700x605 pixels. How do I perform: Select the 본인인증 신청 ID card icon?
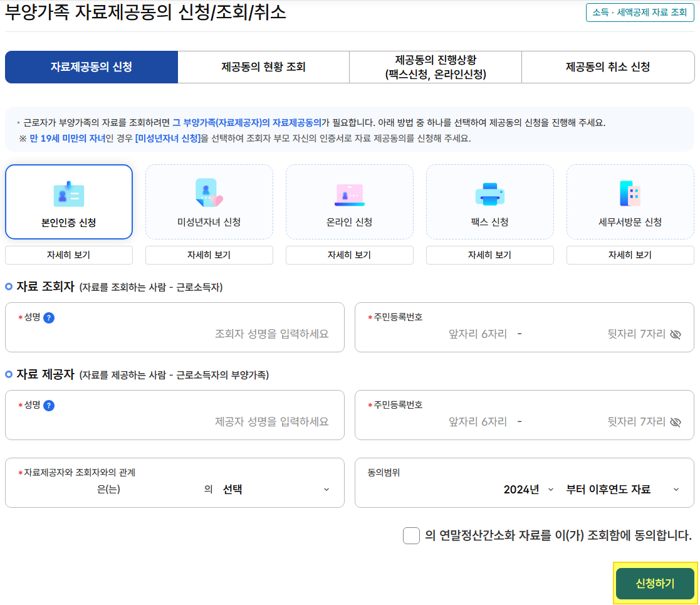pos(69,194)
